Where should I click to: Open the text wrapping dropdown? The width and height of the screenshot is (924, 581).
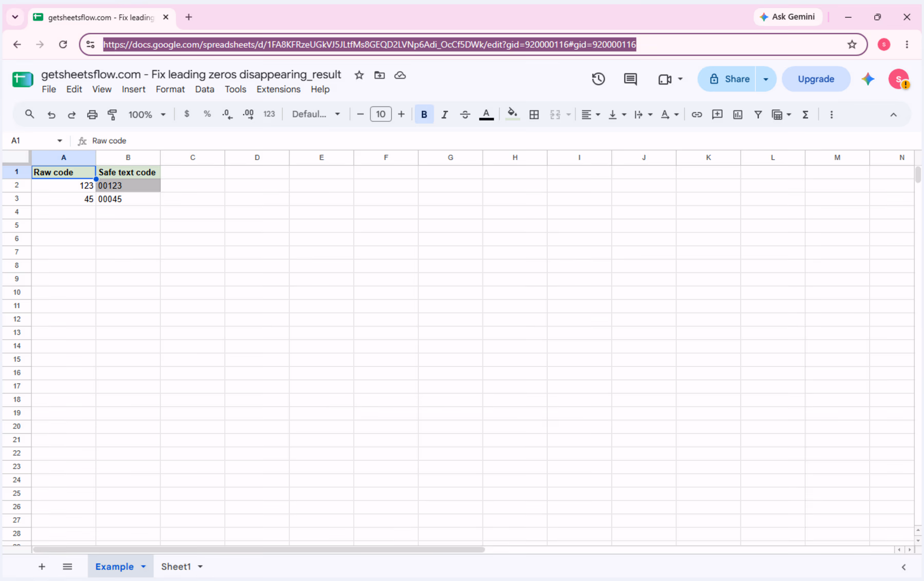[x=643, y=114]
